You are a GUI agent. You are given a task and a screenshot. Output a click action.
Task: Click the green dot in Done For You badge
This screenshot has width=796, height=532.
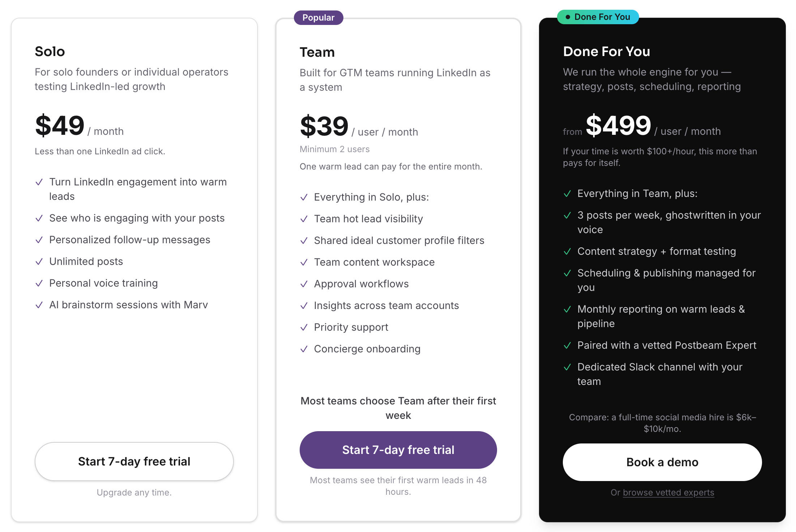568,17
